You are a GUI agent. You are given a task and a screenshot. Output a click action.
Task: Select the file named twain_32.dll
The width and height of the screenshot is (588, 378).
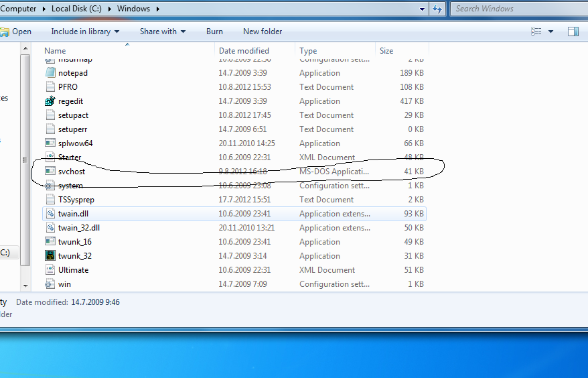click(x=79, y=227)
